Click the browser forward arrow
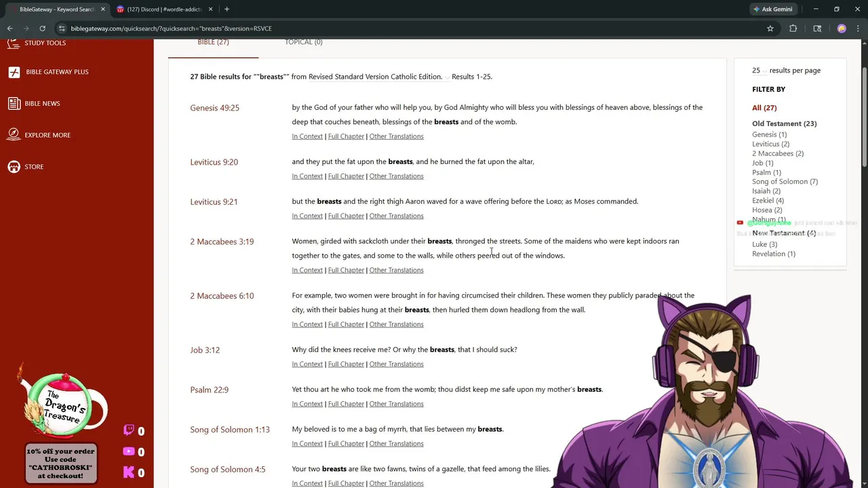The image size is (868, 488). [26, 28]
